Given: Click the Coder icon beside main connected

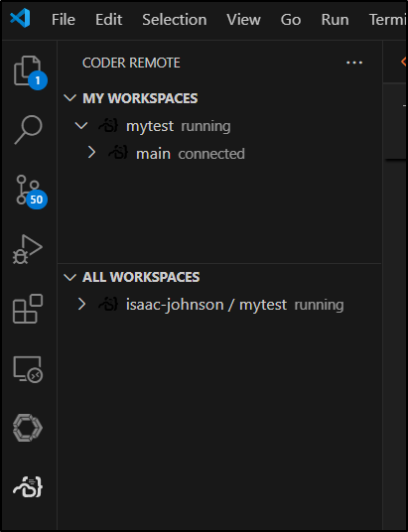Looking at the screenshot, I should click(118, 153).
